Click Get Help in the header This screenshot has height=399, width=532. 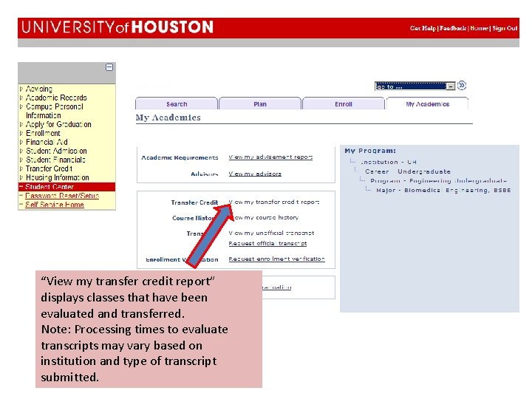click(423, 28)
